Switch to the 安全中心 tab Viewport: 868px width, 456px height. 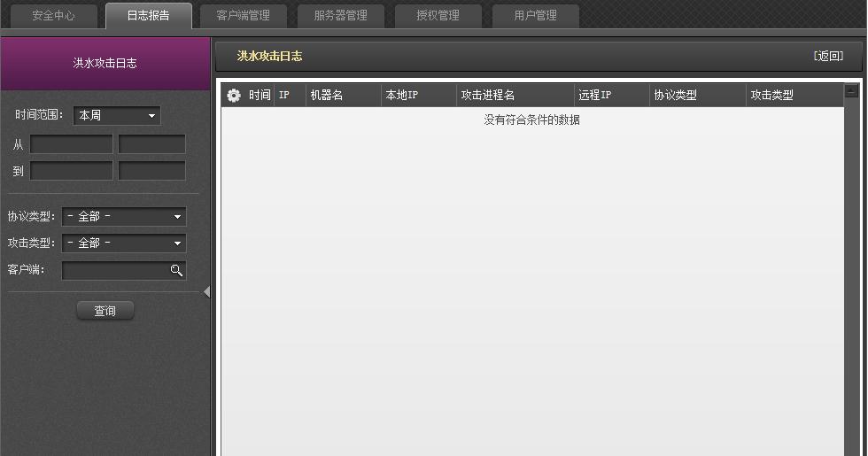click(54, 16)
